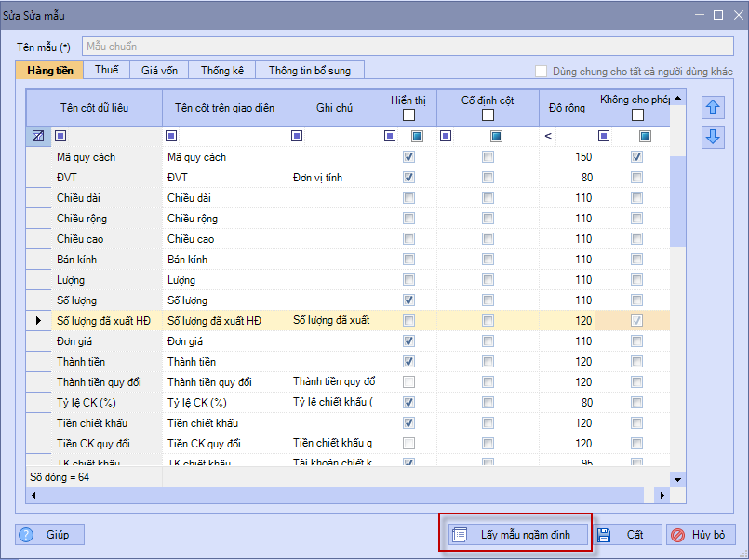Click the vertical scrollbar down arrow
Image resolution: width=749 pixels, height=560 pixels.
pyautogui.click(x=677, y=479)
